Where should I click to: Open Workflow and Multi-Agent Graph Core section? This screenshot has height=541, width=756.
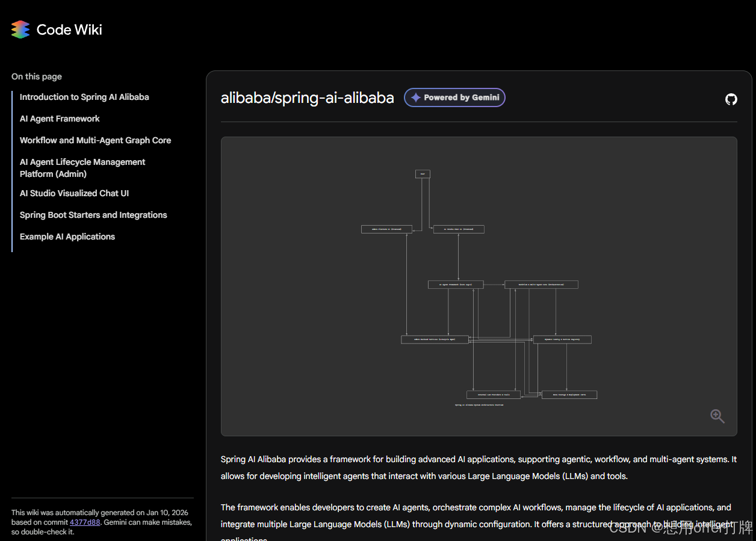(95, 140)
